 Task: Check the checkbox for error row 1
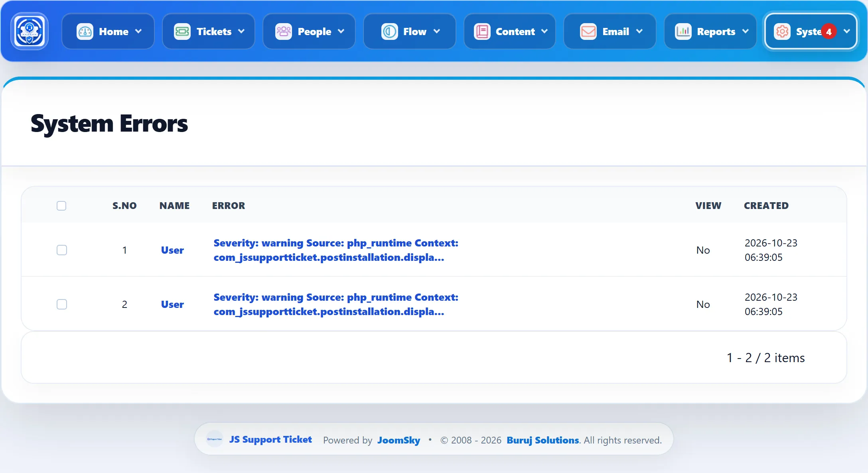click(62, 250)
